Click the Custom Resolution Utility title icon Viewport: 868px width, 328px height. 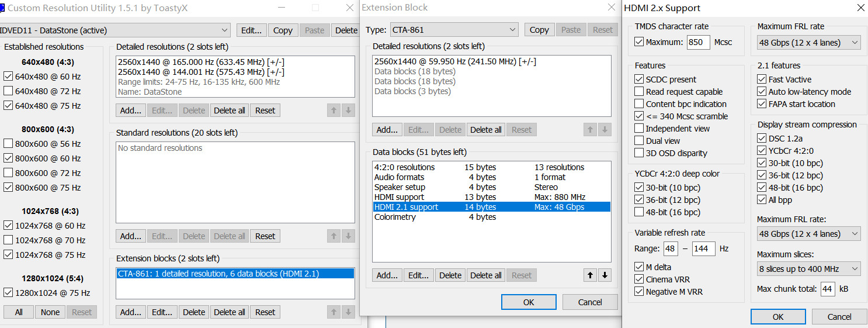tap(2, 8)
